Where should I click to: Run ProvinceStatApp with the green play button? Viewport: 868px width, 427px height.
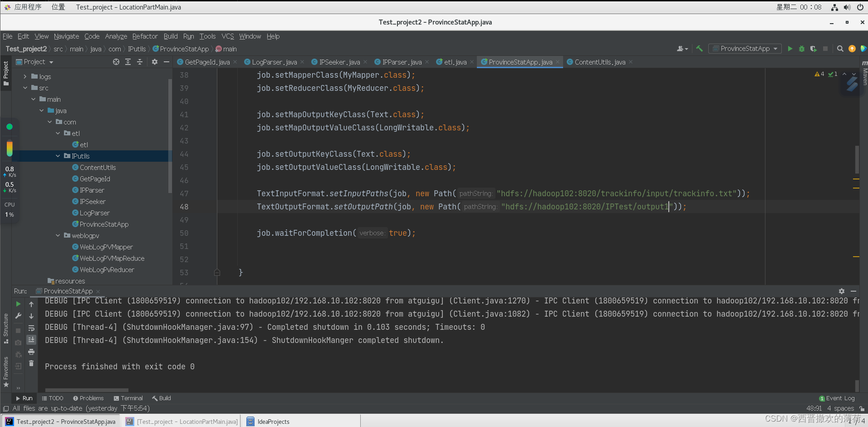coord(790,49)
